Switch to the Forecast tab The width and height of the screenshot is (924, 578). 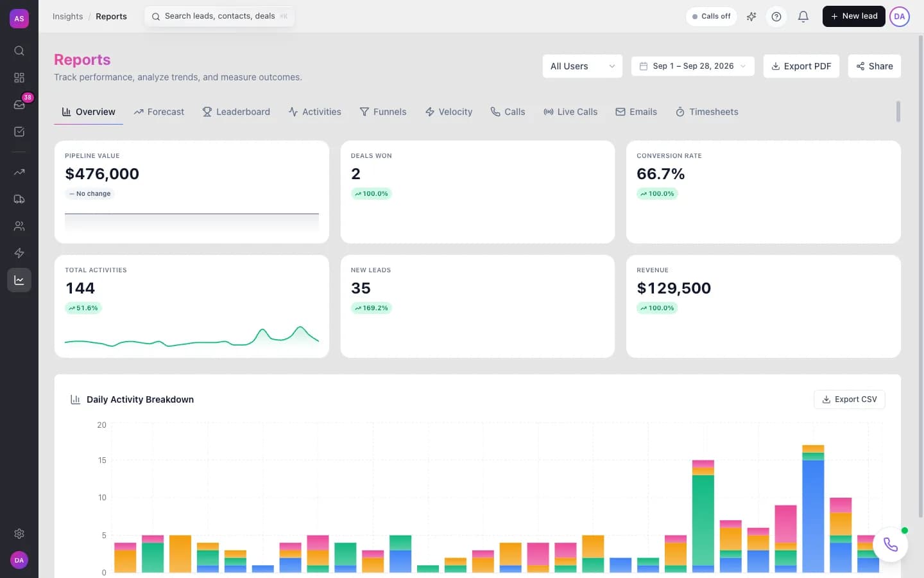[159, 112]
